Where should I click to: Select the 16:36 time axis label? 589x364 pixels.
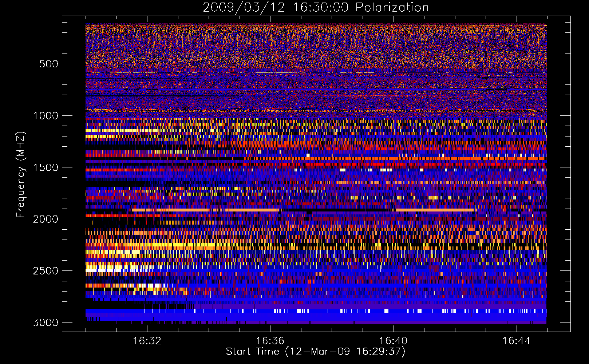[x=270, y=341]
